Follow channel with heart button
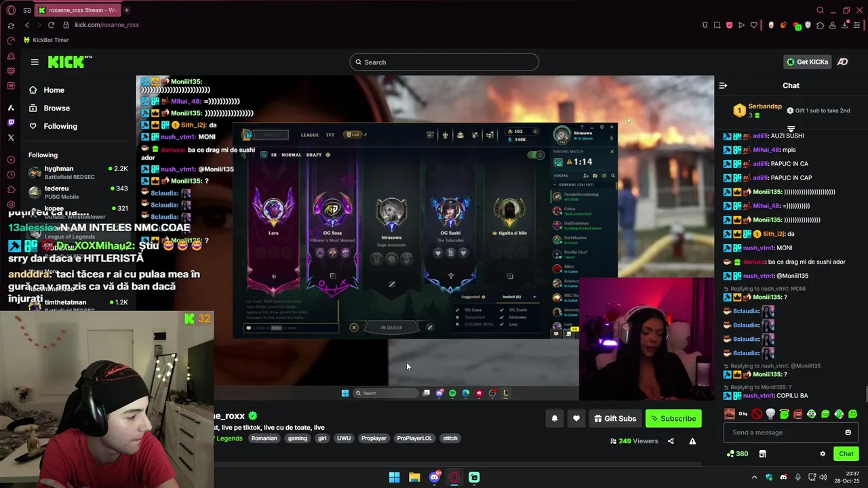The image size is (868, 488). pyautogui.click(x=576, y=419)
